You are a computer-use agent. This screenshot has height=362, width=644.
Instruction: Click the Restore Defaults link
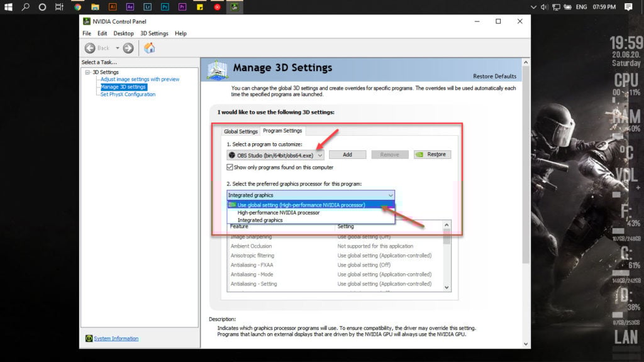[494, 76]
